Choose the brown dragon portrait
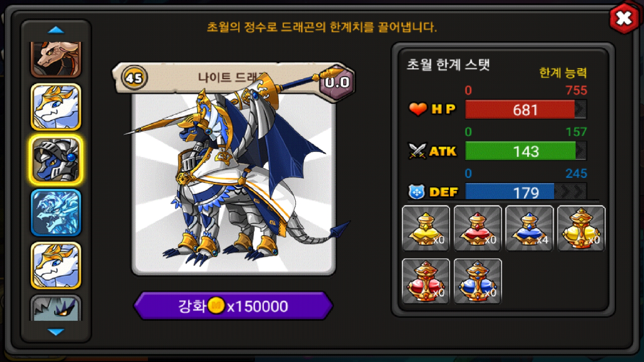The image size is (644, 362). [x=56, y=59]
